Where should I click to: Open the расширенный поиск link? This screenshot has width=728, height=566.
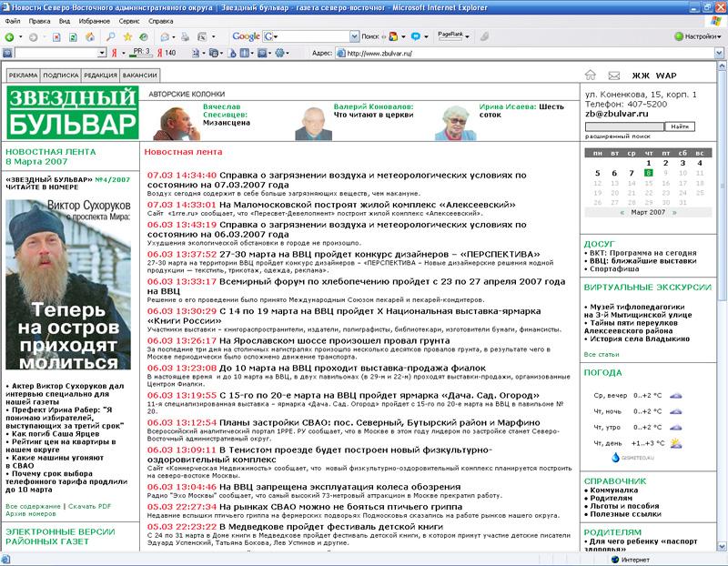coord(618,136)
